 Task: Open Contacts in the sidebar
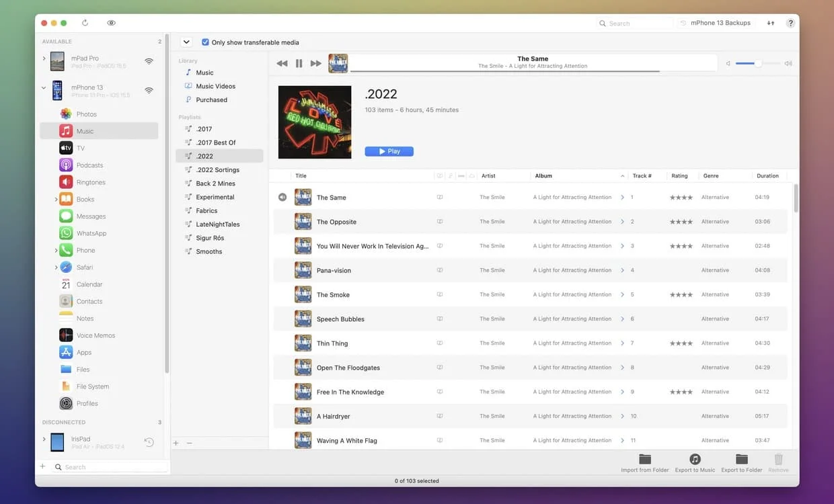pos(89,302)
